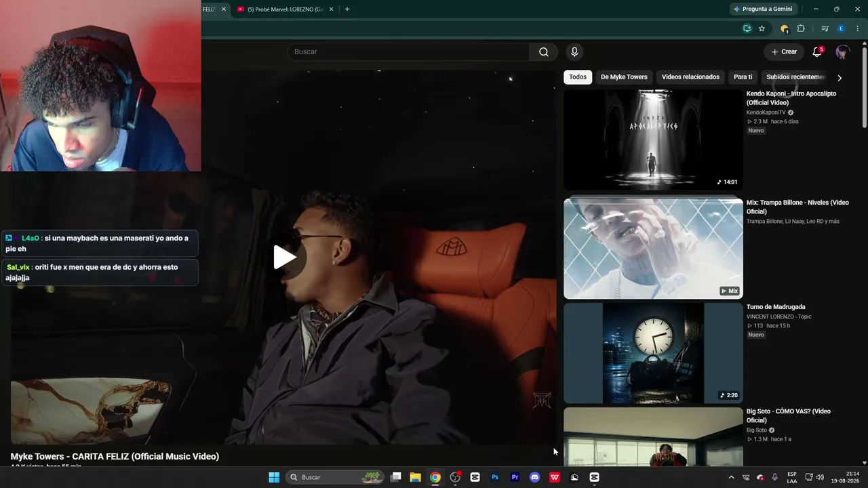868x488 pixels.
Task: Click the YouTube search magnifier button
Action: 544,52
